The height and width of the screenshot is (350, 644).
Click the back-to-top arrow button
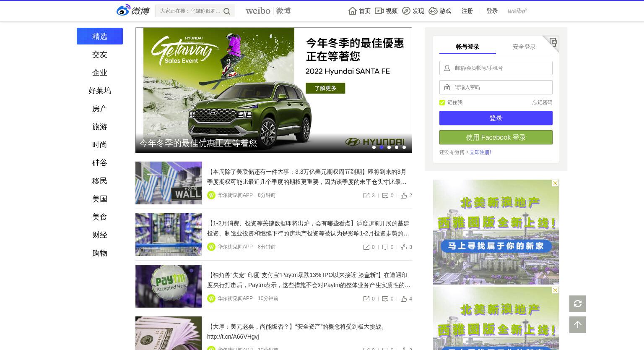tap(578, 325)
